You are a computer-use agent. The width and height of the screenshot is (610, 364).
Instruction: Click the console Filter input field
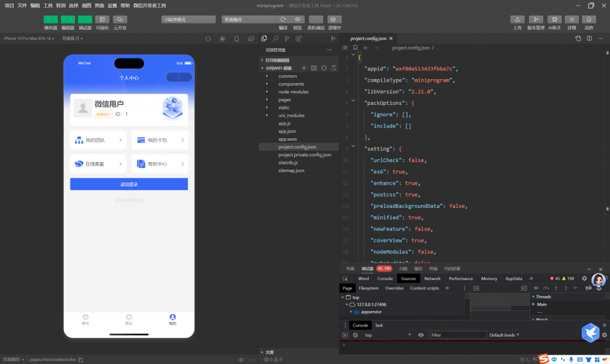pos(457,335)
